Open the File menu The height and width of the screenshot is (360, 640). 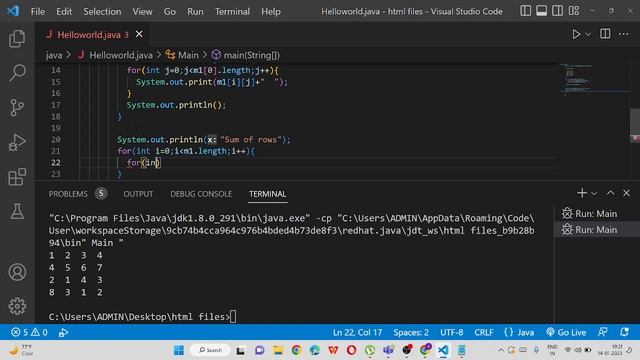pyautogui.click(x=38, y=11)
